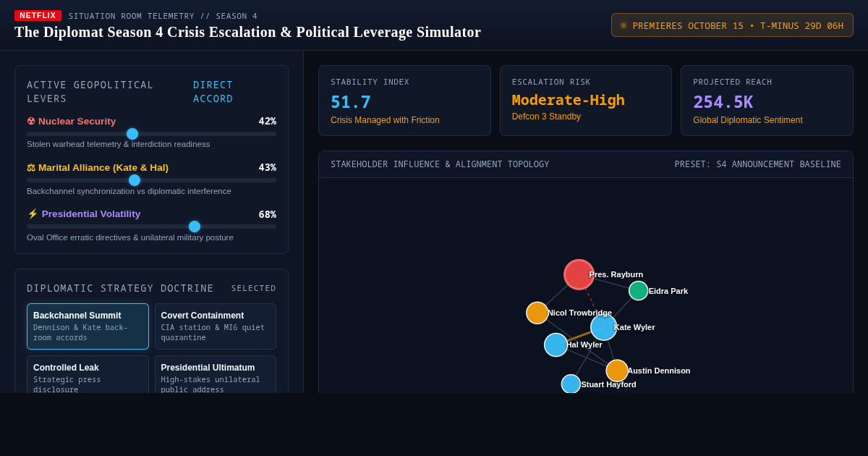This screenshot has width=868, height=456.
Task: Click the 51.7 stability value
Action: 351,102
